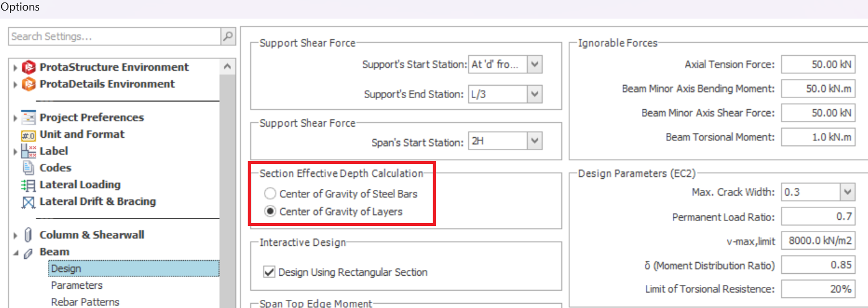Select Center of Gravity of Steel Bars

click(x=270, y=194)
